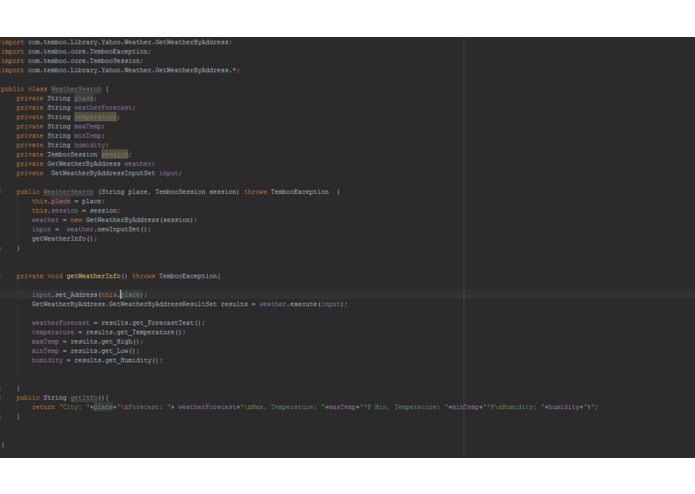Click highlighted 'session' in the private TembooSession declaration
This screenshot has height=494, width=695.
tap(115, 154)
